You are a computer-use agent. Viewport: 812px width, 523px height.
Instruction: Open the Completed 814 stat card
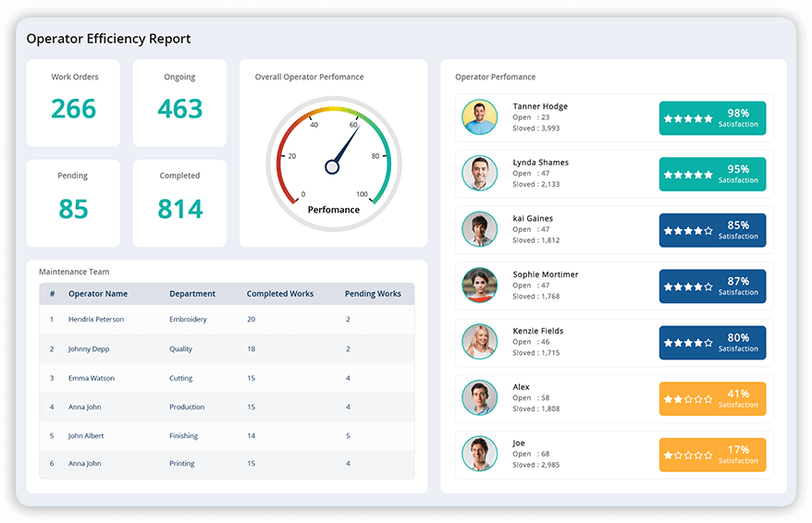tap(179, 202)
